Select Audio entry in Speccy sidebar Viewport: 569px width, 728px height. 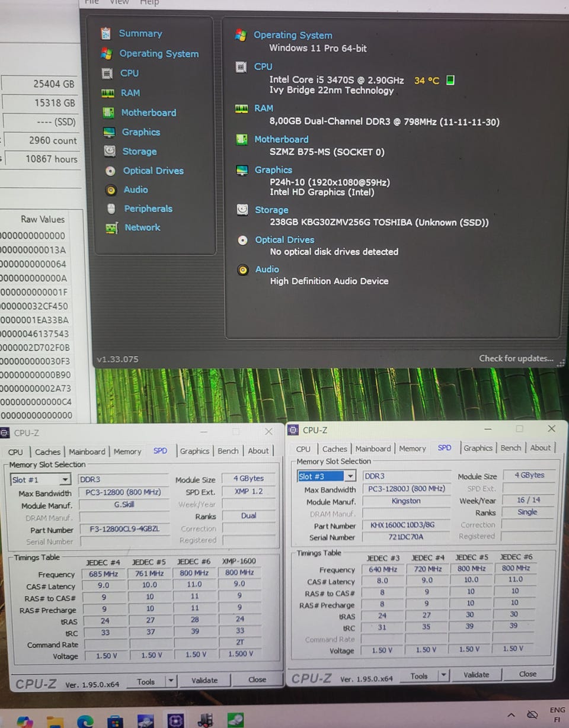click(x=135, y=190)
